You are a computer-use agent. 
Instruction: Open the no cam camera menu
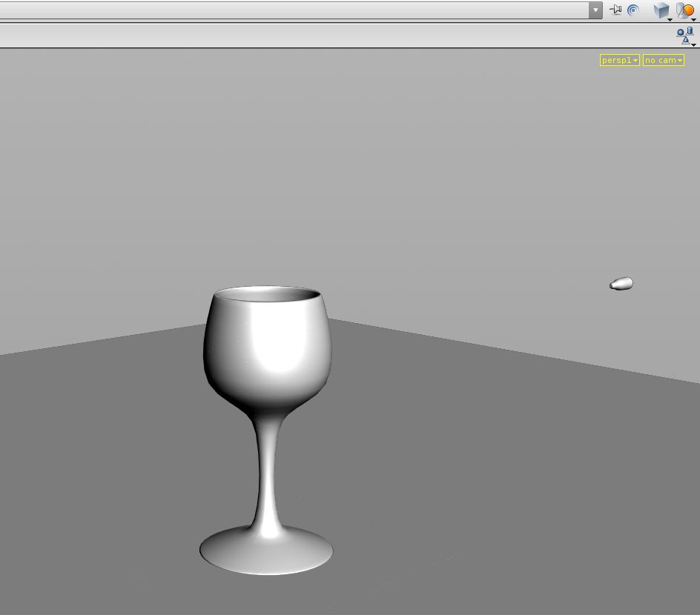pyautogui.click(x=664, y=60)
